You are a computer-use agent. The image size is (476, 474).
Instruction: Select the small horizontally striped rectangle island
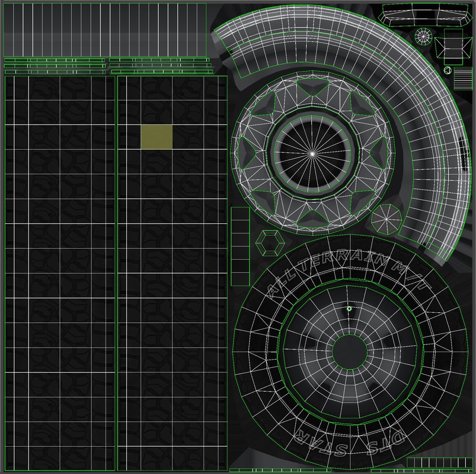pos(463,78)
